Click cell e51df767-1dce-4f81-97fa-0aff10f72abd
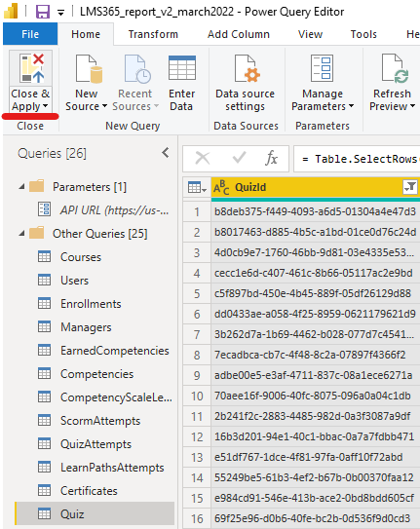420x529 pixels. [x=316, y=457]
